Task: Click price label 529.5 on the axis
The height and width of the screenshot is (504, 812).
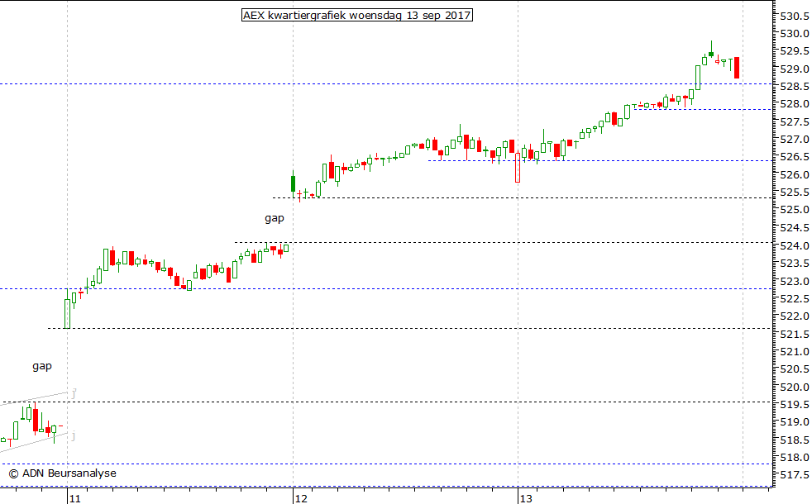Action: coord(795,51)
